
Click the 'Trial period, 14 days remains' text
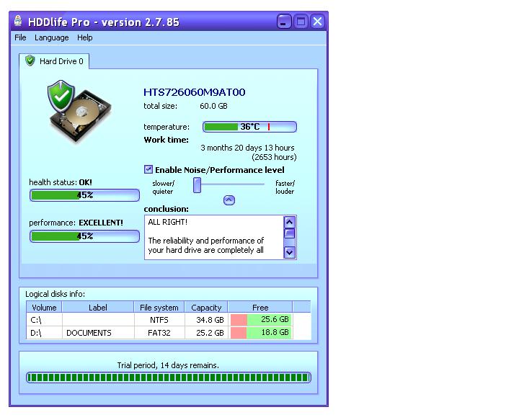click(x=168, y=365)
